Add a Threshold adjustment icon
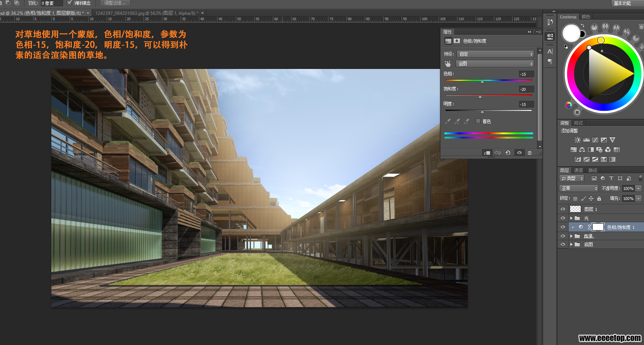The width and height of the screenshot is (644, 345). pyautogui.click(x=595, y=159)
